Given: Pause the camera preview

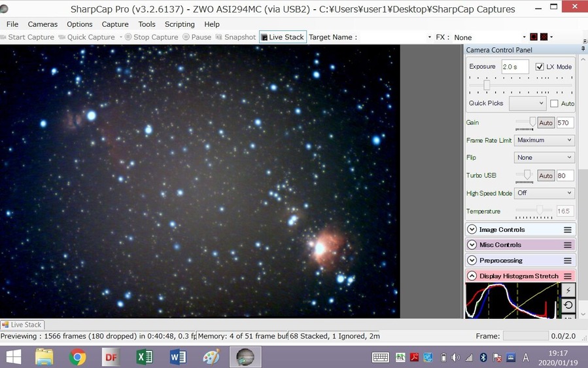Looking at the screenshot, I should click(197, 37).
